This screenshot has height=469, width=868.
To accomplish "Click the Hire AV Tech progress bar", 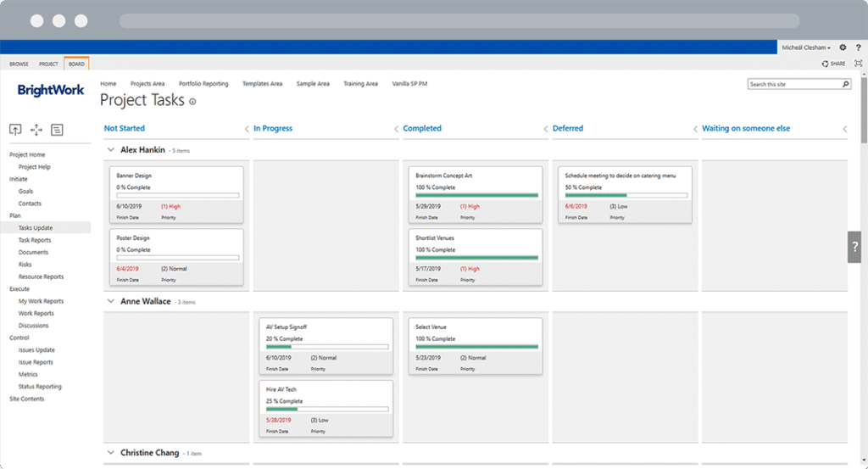I will click(327, 410).
